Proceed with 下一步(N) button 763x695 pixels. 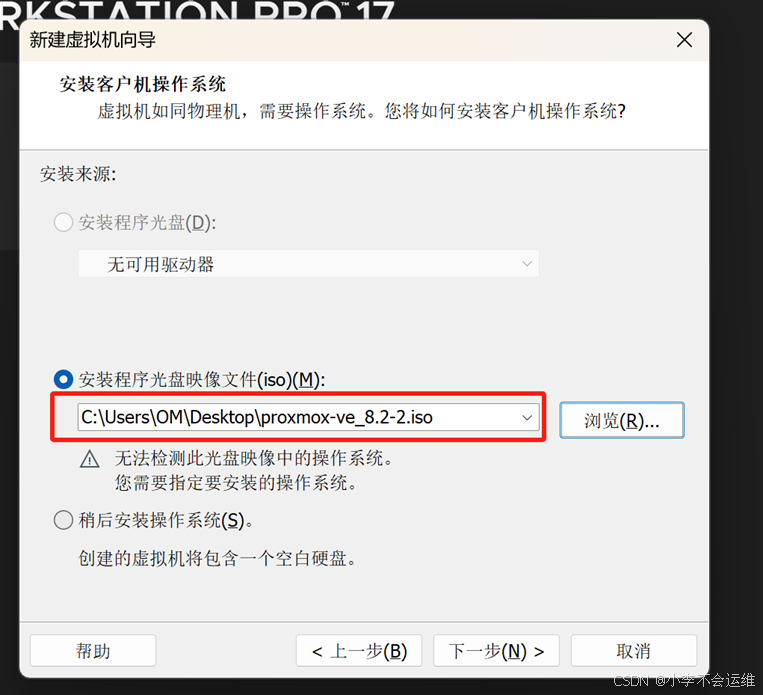[x=496, y=651]
